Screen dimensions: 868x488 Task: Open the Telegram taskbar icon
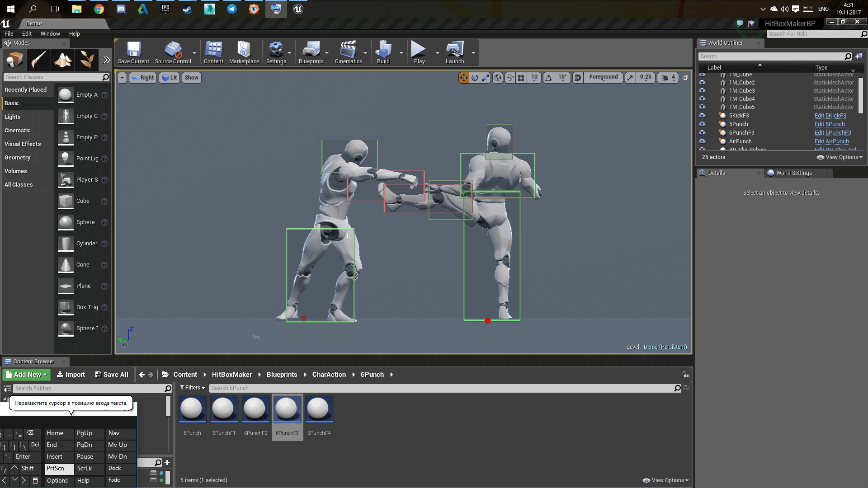(x=231, y=9)
